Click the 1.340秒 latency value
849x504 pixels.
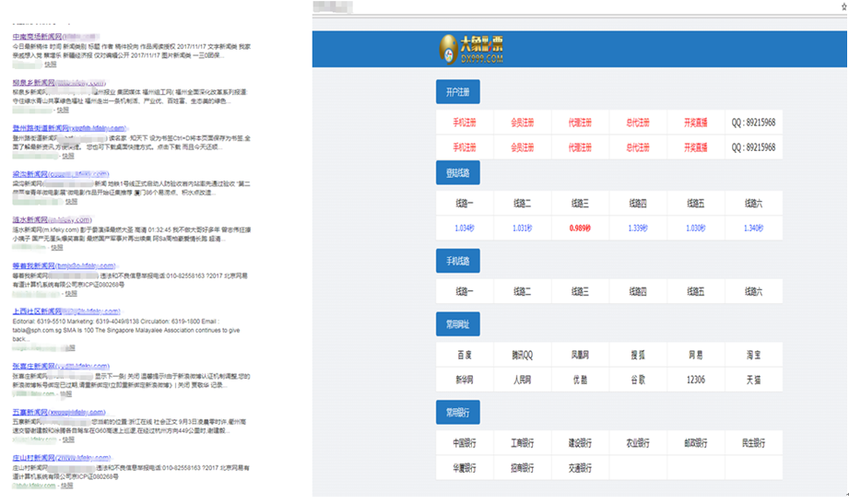coord(754,229)
